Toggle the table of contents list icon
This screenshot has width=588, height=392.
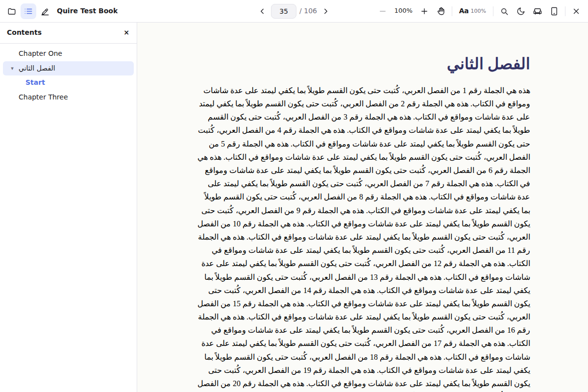[x=28, y=11]
